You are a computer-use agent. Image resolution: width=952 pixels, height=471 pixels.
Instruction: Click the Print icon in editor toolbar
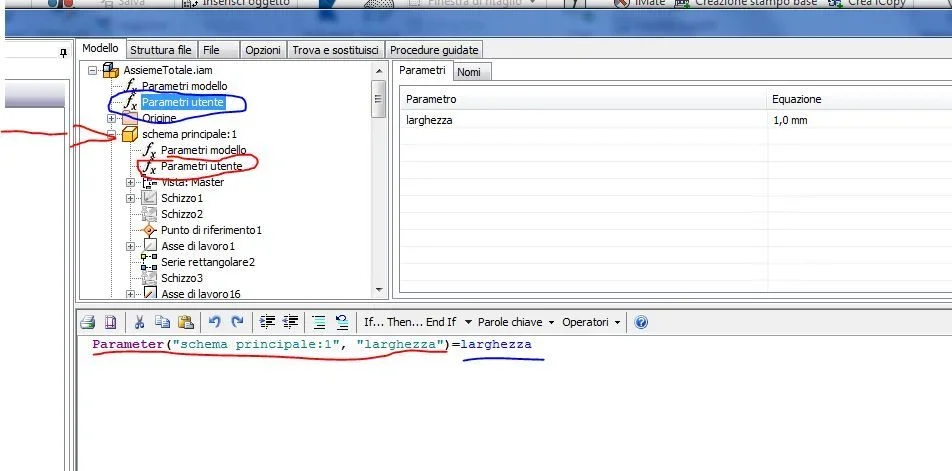click(x=87, y=322)
